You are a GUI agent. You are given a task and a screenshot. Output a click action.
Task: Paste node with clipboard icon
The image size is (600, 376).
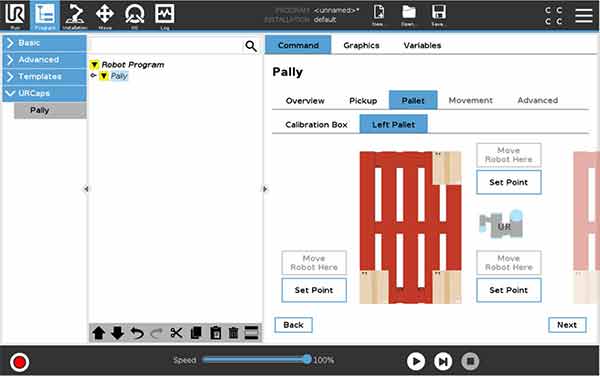pyautogui.click(x=215, y=333)
